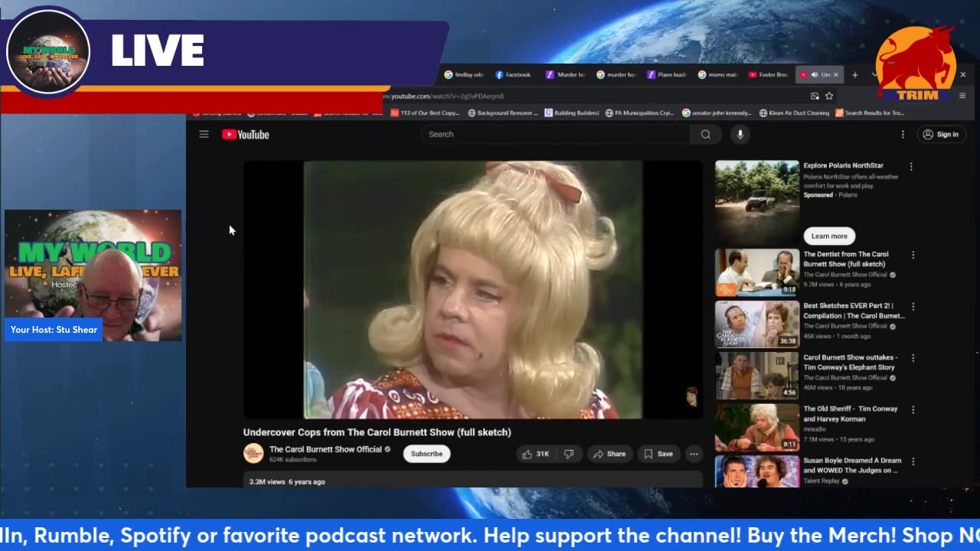
Task: Open The Dentist sketch thumbnail
Action: 757,272
